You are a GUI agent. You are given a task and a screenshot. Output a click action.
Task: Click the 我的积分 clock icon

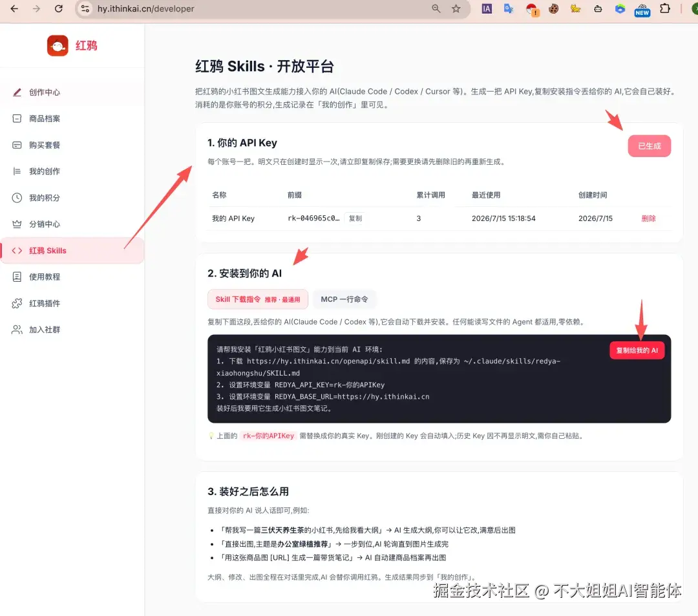(x=17, y=198)
